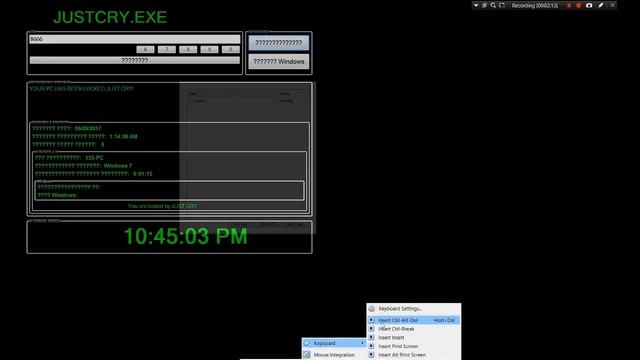Image resolution: width=640 pixels, height=360 pixels.
Task: Click 'You are locked by JUST CRY' text
Action: click(162, 206)
